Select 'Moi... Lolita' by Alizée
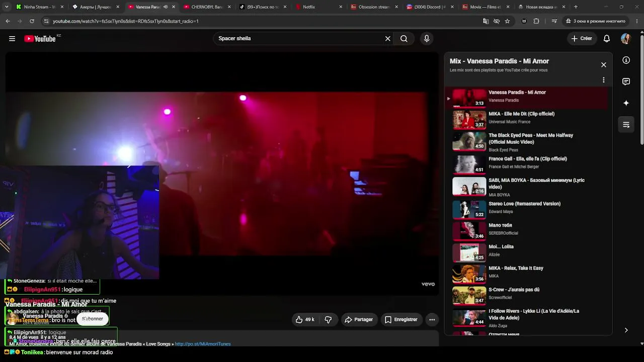This screenshot has width=644, height=362. click(x=526, y=252)
